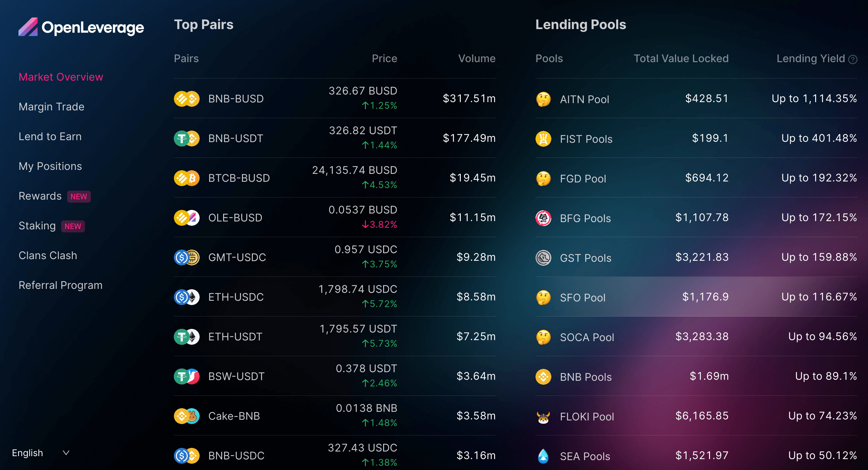
Task: Click the NEW badge beside Staking
Action: [73, 226]
